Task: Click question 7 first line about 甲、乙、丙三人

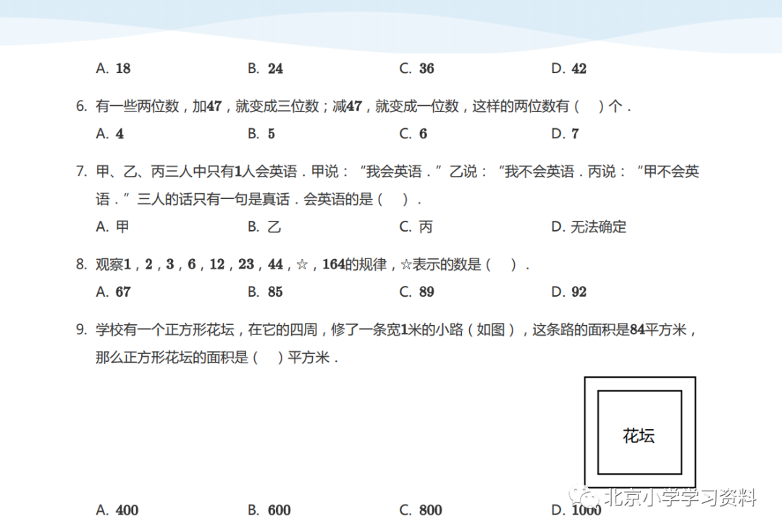Action: 387,172
